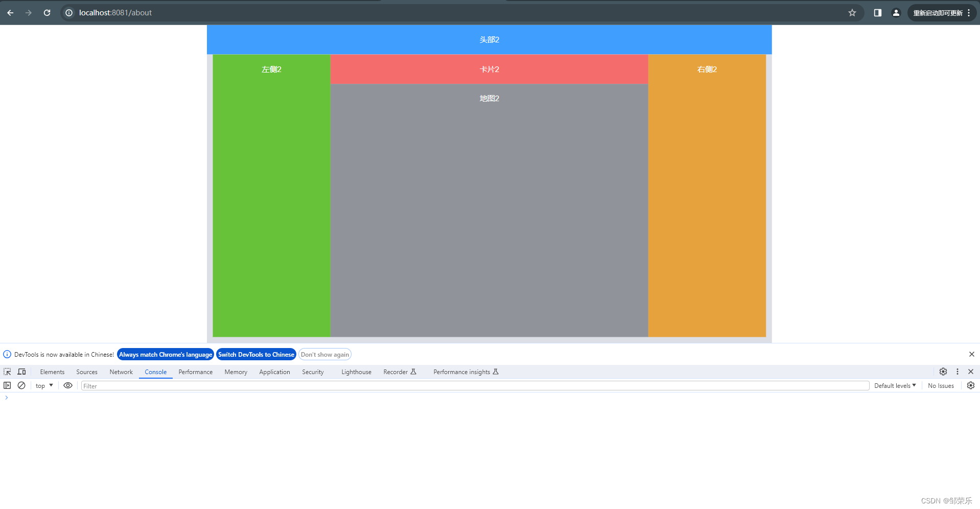This screenshot has width=980, height=509.
Task: Reload the localhost page
Action: [x=47, y=13]
